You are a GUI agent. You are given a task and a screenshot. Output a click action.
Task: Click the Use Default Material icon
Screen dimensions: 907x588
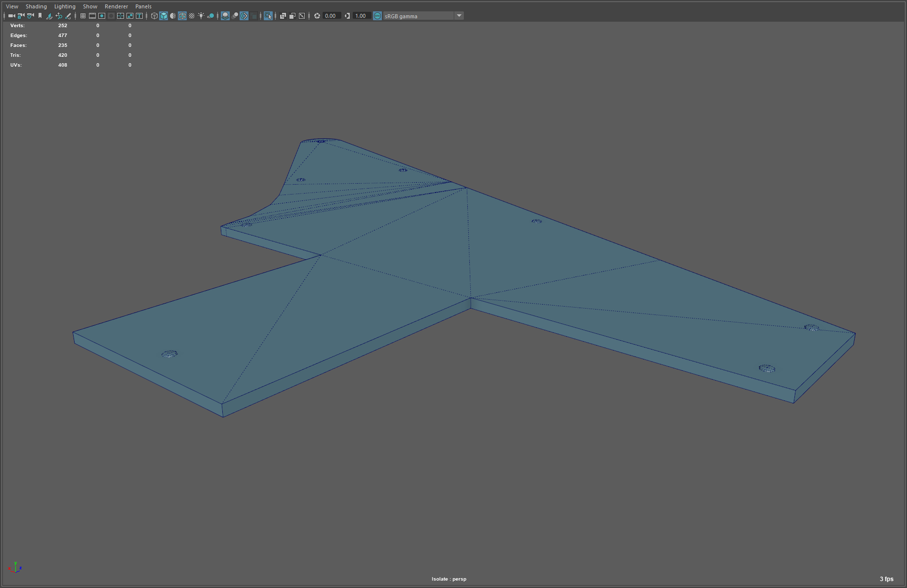click(173, 16)
